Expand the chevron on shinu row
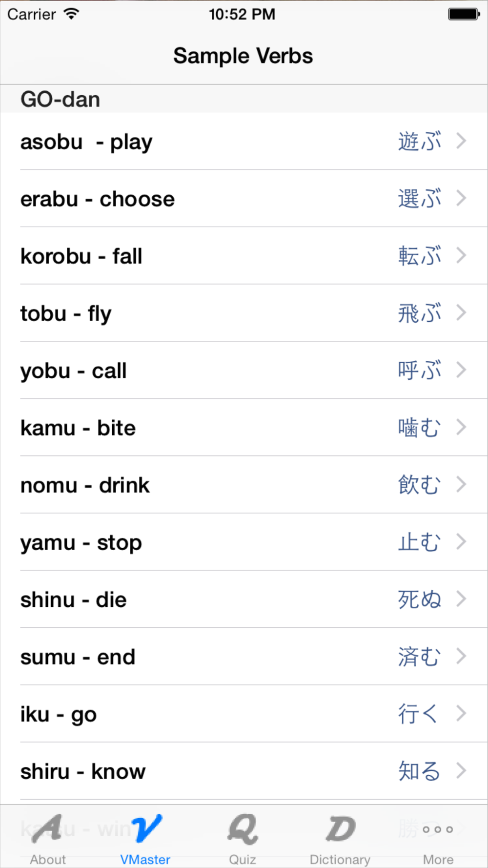This screenshot has height=868, width=488. [461, 599]
